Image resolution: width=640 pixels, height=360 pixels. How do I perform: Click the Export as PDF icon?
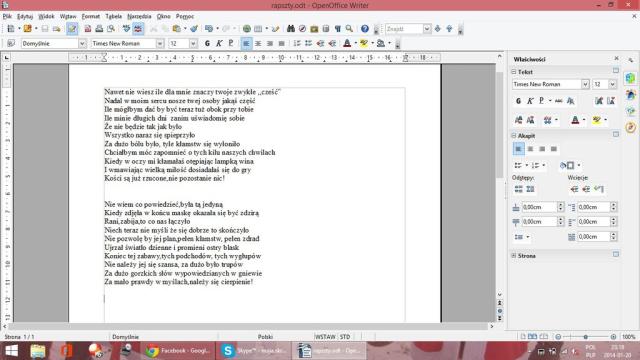point(88,29)
